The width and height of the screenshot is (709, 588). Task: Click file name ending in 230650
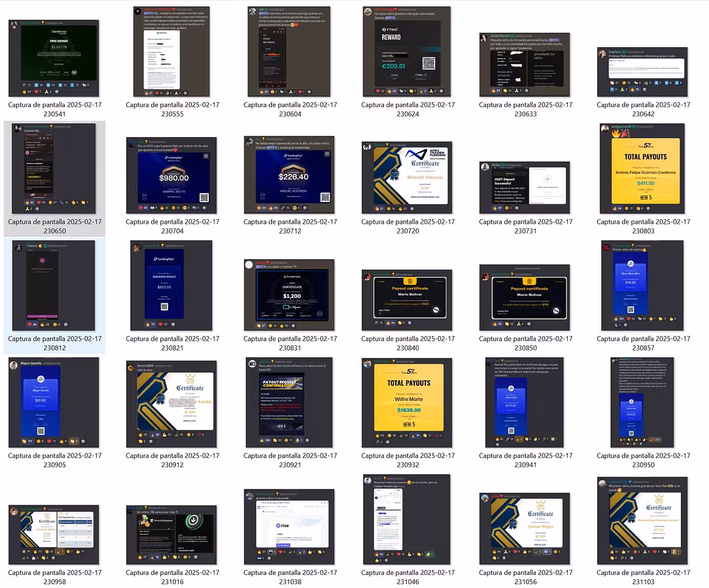pyautogui.click(x=54, y=226)
